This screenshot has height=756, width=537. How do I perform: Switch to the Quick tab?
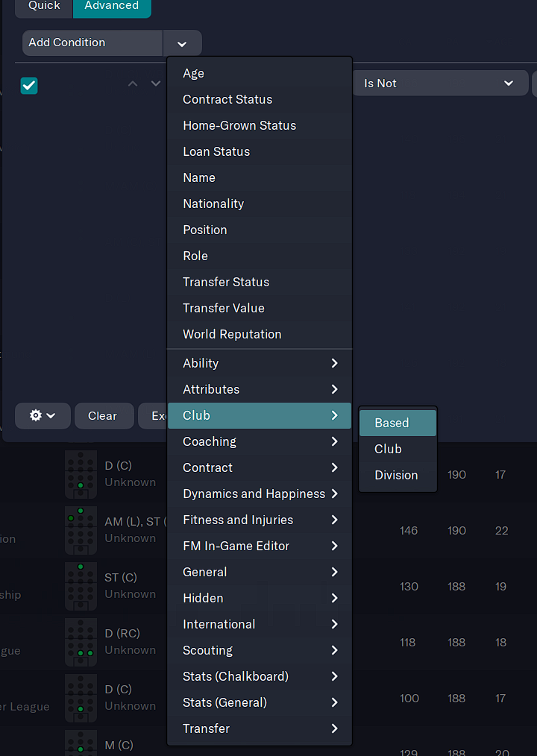coord(44,6)
